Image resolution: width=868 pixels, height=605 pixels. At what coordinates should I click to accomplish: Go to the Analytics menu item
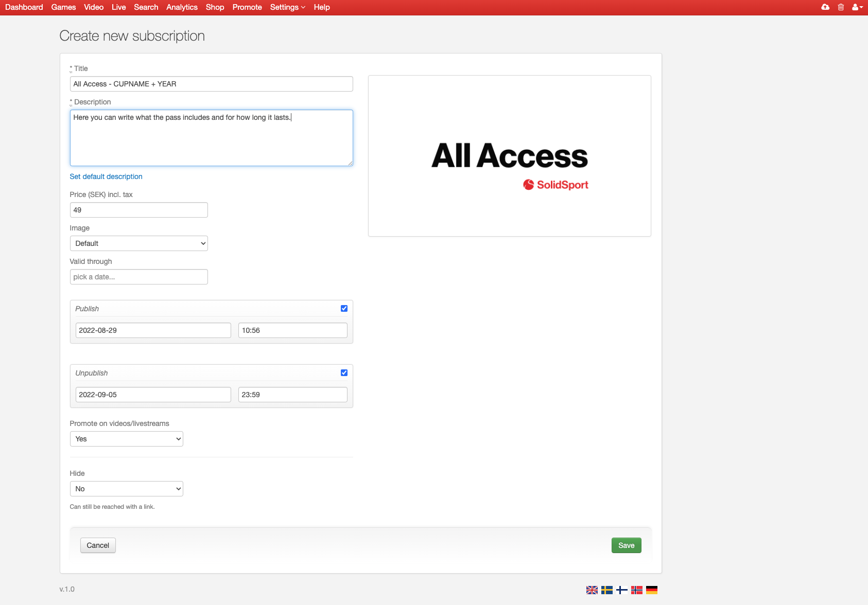click(182, 7)
